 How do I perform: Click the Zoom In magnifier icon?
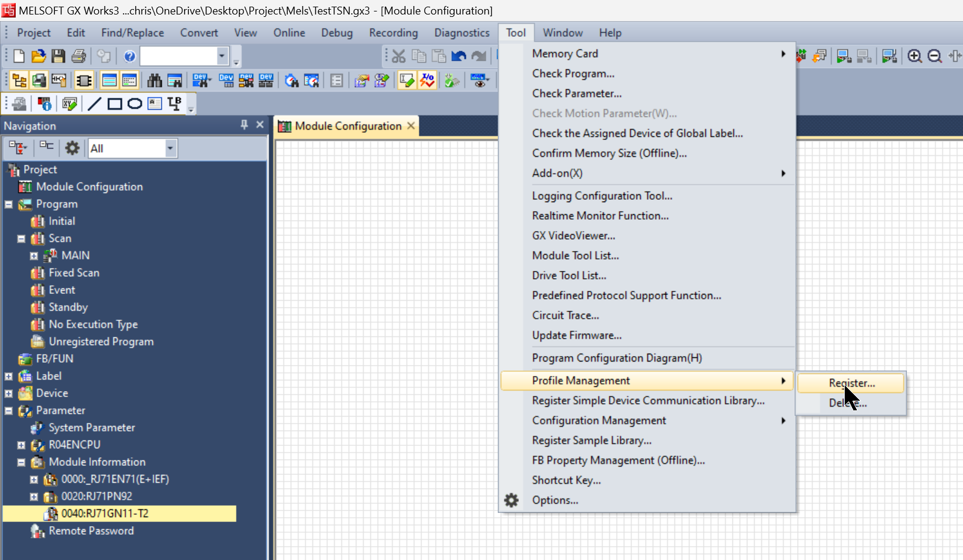915,56
